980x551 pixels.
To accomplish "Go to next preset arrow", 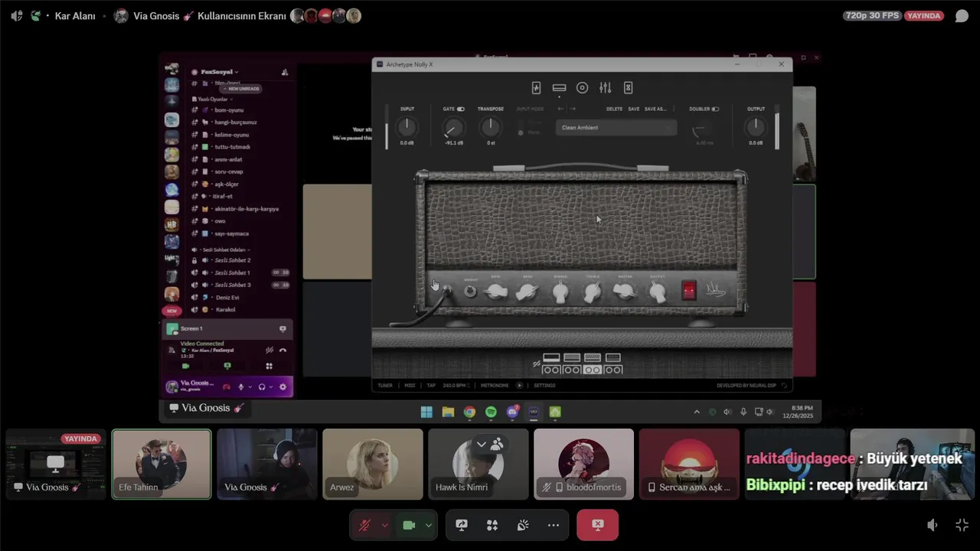I will 572,109.
